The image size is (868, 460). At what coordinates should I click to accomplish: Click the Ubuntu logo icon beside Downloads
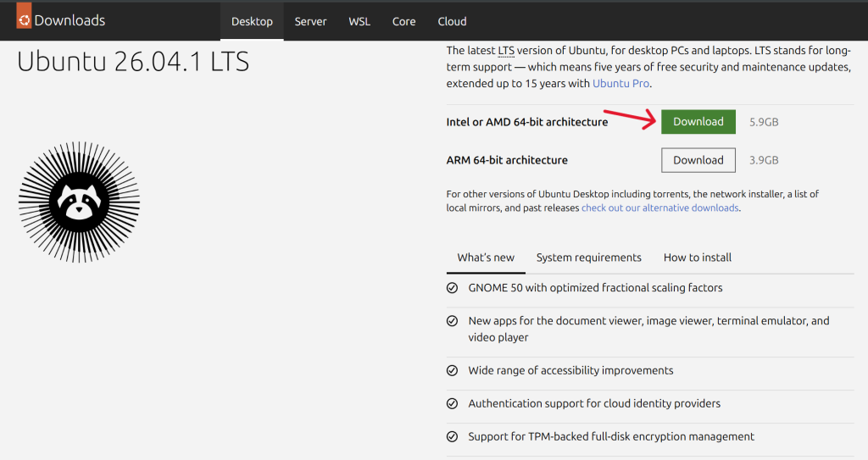(24, 15)
